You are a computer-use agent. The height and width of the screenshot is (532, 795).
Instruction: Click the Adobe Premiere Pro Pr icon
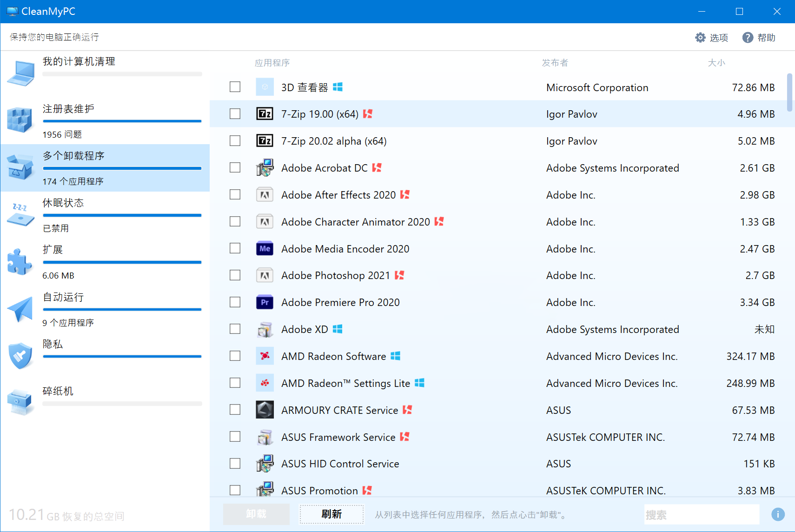pos(265,302)
